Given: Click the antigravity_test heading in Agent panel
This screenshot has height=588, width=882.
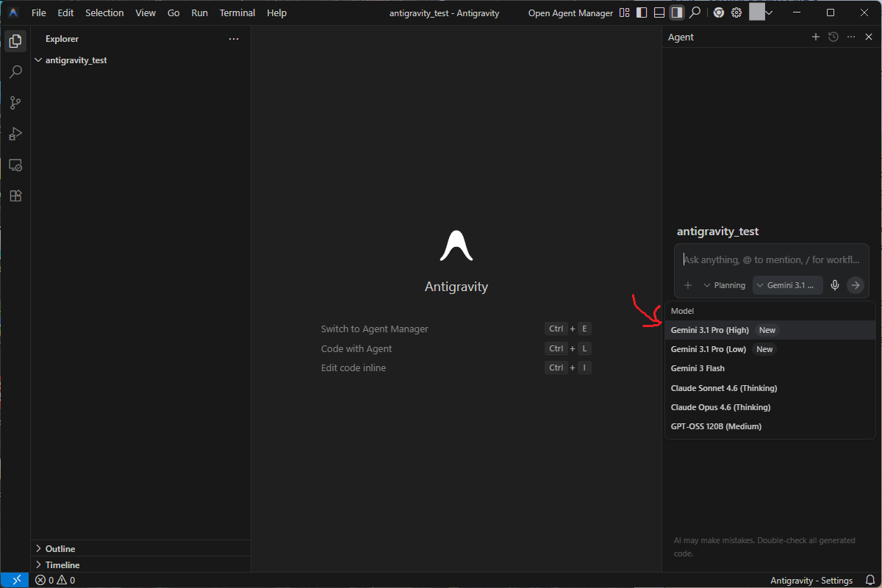Looking at the screenshot, I should pos(718,232).
